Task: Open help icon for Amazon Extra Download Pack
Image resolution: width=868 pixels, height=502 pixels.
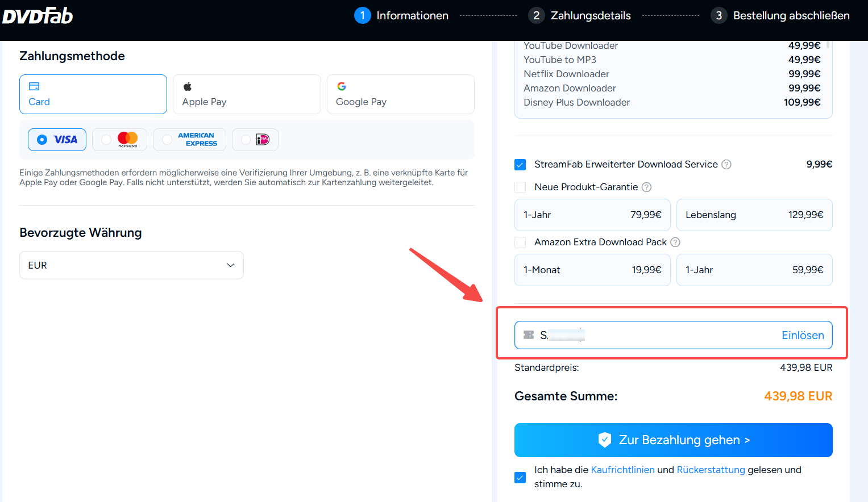Action: pyautogui.click(x=675, y=242)
